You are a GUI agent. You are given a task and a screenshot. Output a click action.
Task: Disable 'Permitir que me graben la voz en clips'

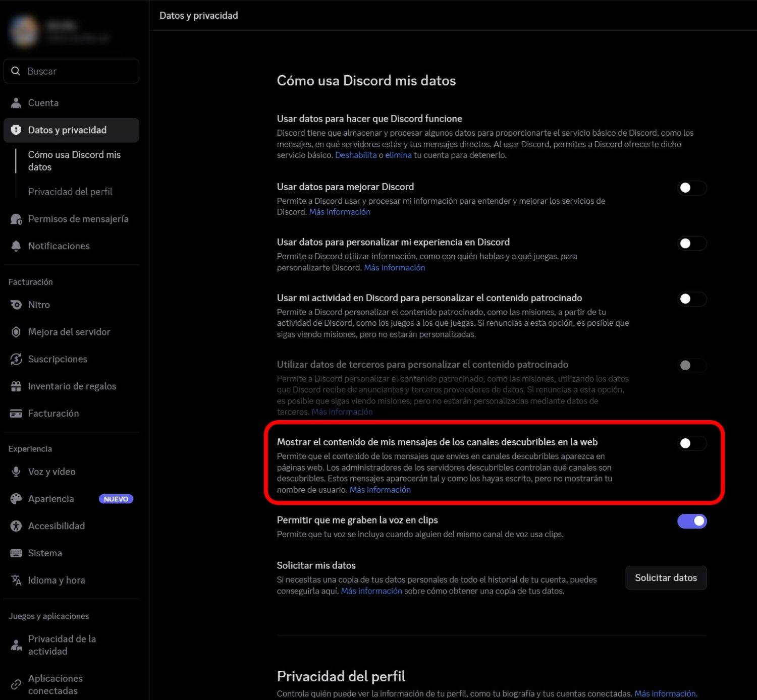click(692, 521)
